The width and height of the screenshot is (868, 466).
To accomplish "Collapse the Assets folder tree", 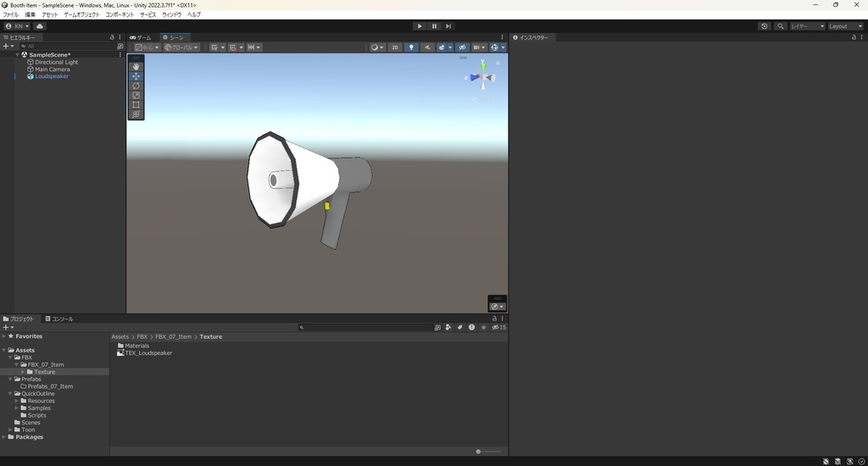I will tap(4, 350).
